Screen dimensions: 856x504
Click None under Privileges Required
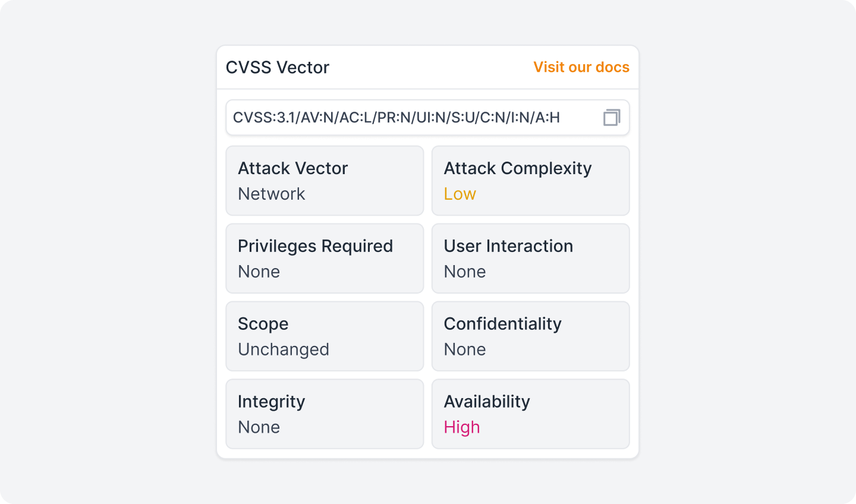(259, 272)
